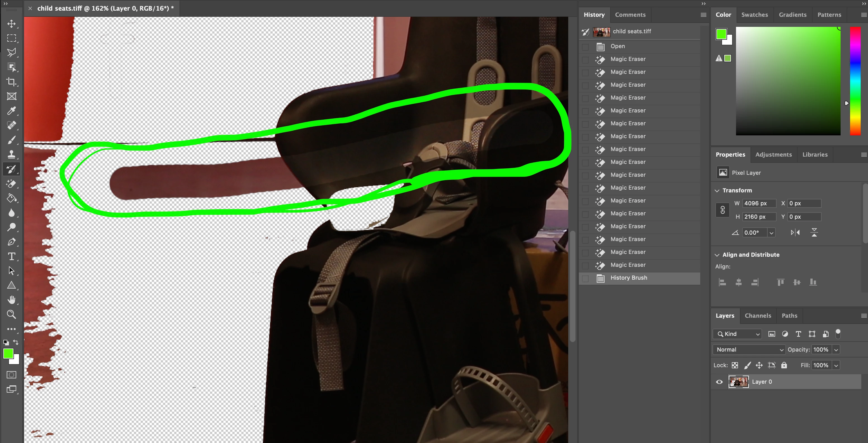Image resolution: width=868 pixels, height=443 pixels.
Task: Open the Swatches tab
Action: (x=754, y=15)
